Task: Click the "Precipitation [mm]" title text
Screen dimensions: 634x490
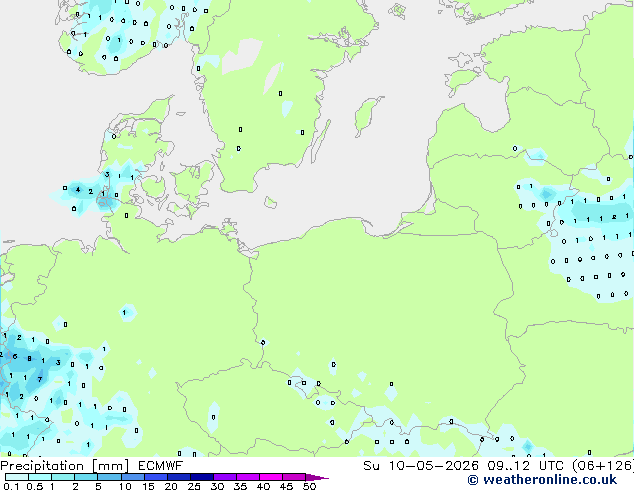Action: click(x=64, y=466)
